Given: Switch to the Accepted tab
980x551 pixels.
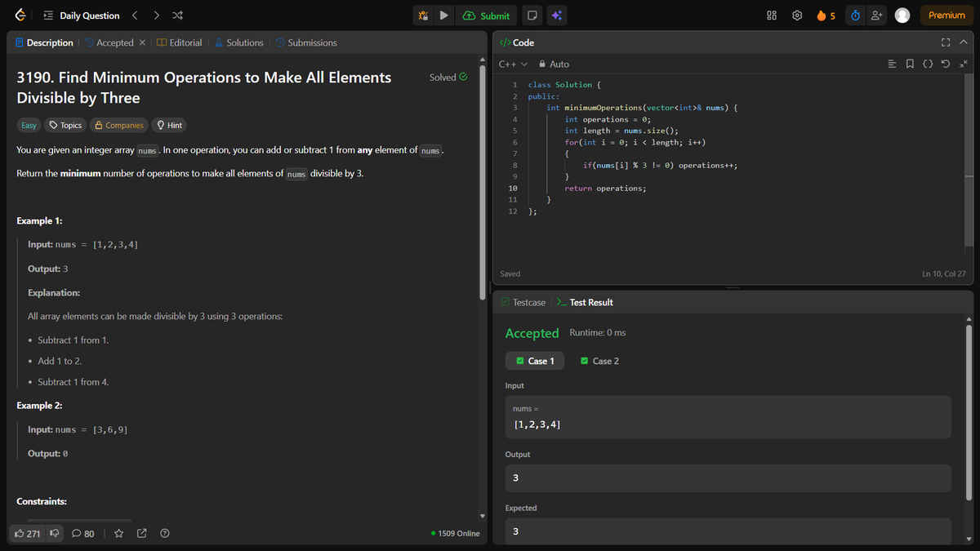Looking at the screenshot, I should [109, 42].
